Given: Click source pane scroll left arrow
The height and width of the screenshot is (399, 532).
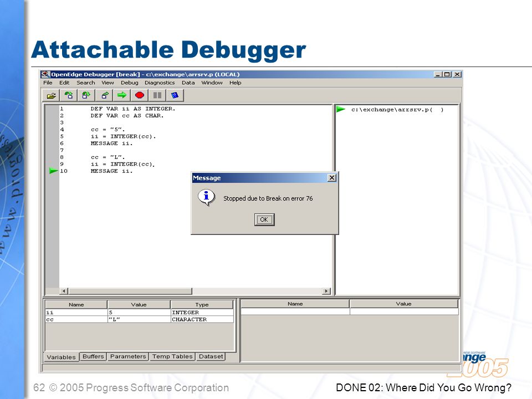Looking at the screenshot, I should click(64, 291).
